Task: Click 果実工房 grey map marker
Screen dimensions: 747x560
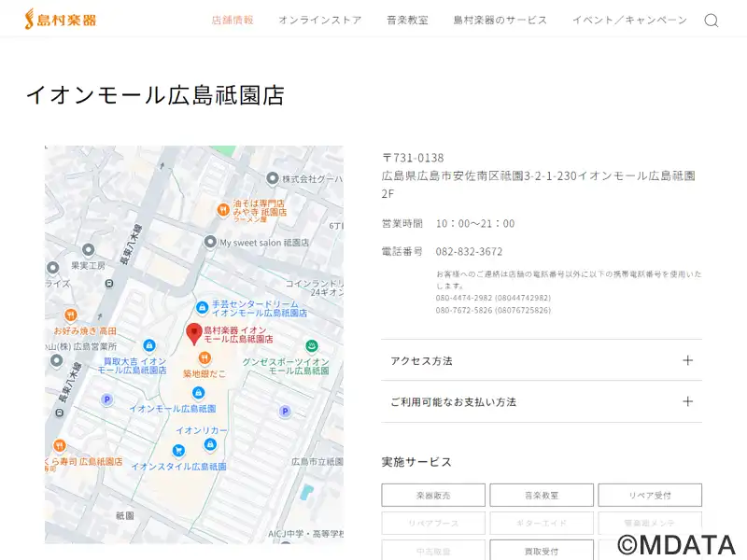Action: click(x=88, y=249)
